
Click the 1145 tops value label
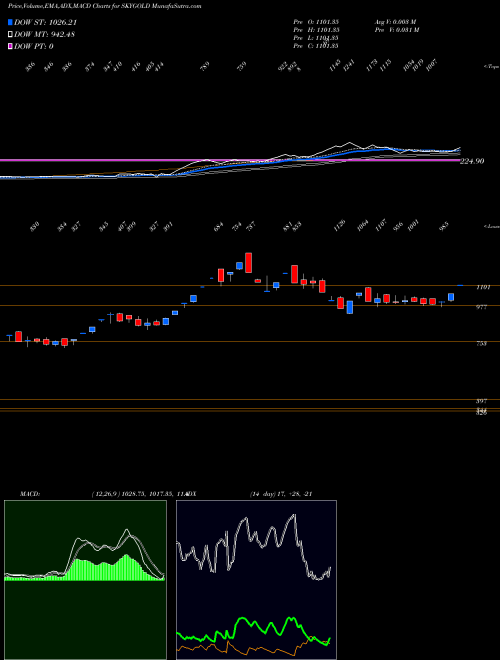[x=335, y=65]
